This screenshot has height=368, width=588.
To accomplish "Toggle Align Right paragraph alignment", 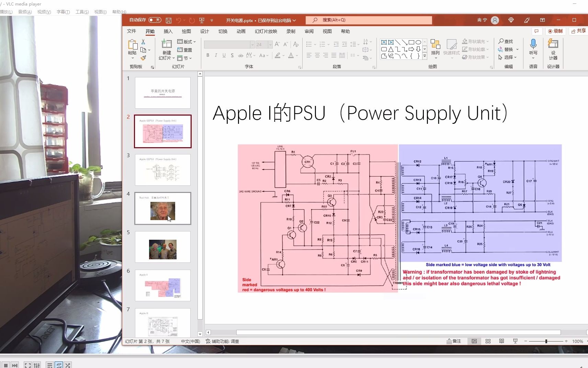I will point(325,55).
